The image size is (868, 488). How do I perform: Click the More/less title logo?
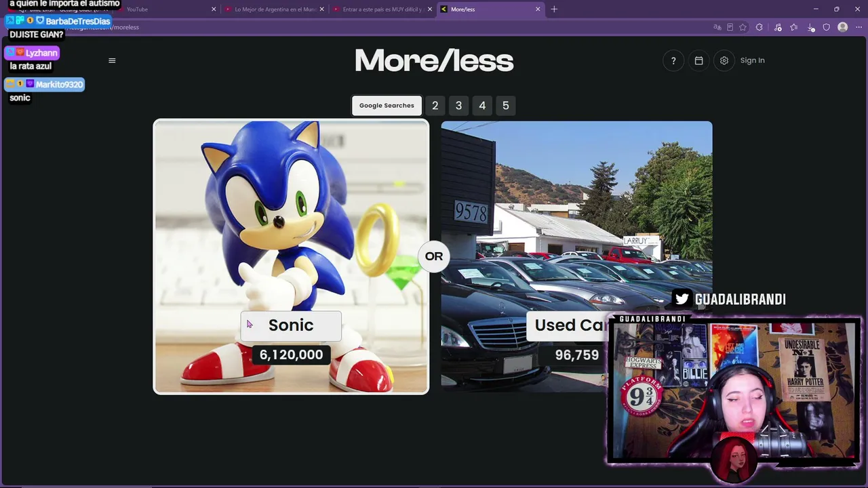434,61
